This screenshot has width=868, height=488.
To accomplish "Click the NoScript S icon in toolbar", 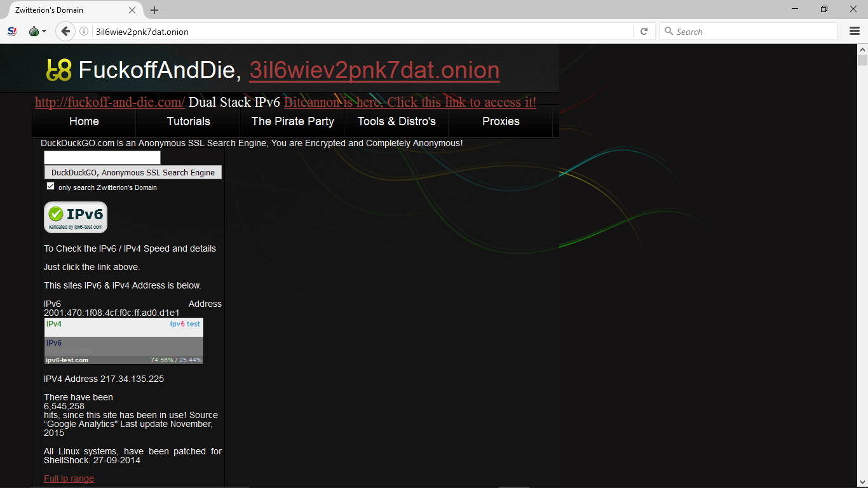I will (x=12, y=31).
